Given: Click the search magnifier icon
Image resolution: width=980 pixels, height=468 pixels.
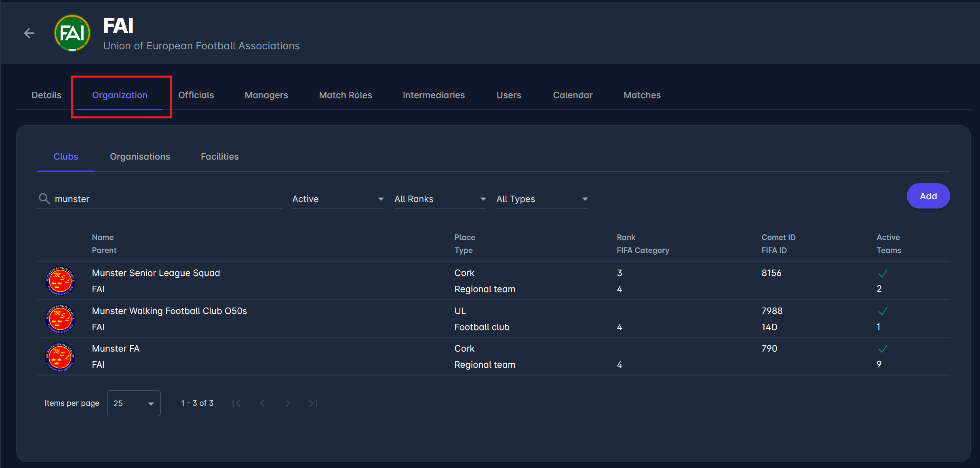Looking at the screenshot, I should click(x=44, y=198).
